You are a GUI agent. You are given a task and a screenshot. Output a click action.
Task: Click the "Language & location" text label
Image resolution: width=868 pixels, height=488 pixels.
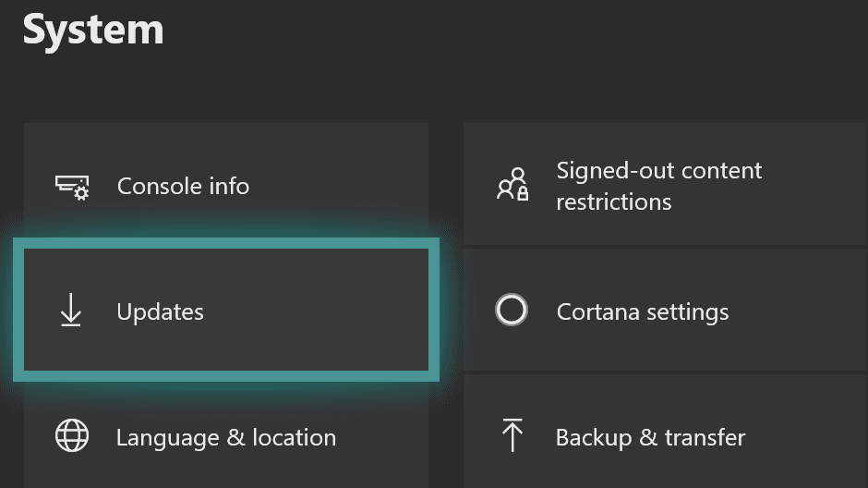click(225, 437)
